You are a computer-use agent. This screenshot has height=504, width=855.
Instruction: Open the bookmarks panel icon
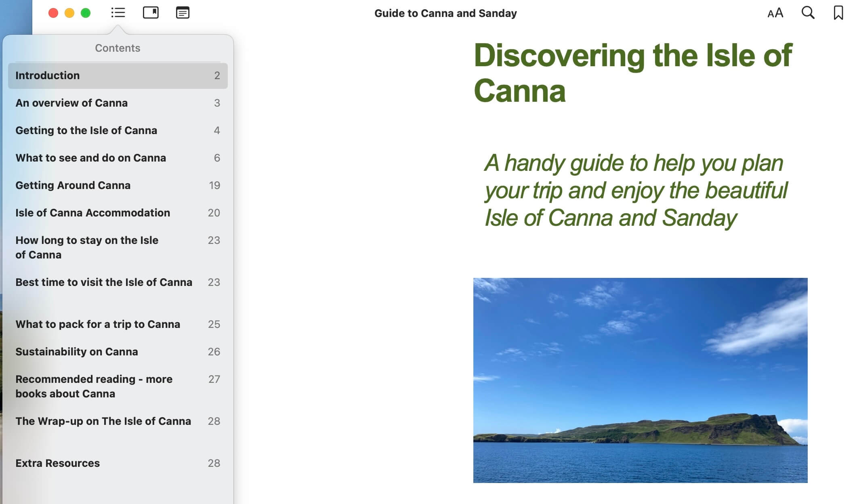(x=151, y=13)
